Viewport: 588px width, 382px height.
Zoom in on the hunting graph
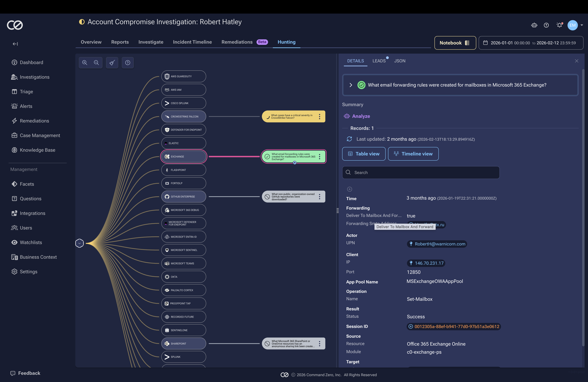click(x=85, y=63)
